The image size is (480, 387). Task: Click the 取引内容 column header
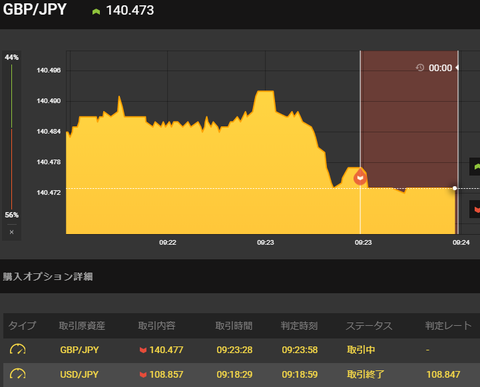coord(157,325)
